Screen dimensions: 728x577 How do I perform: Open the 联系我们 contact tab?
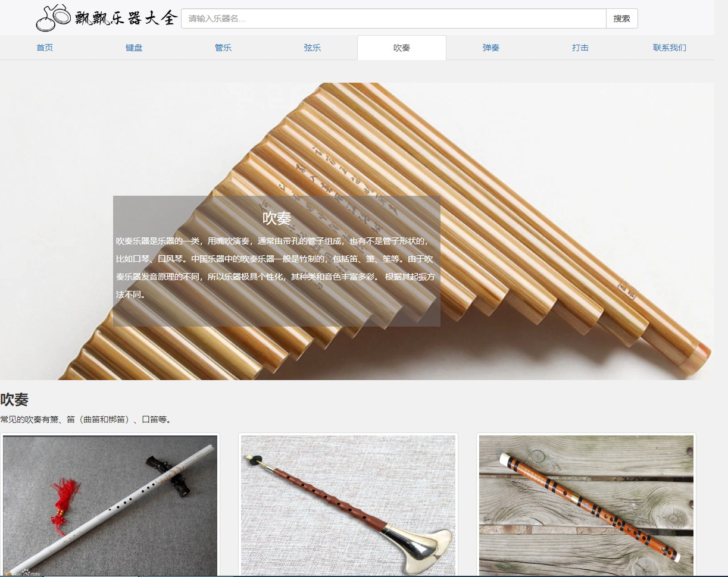(670, 48)
